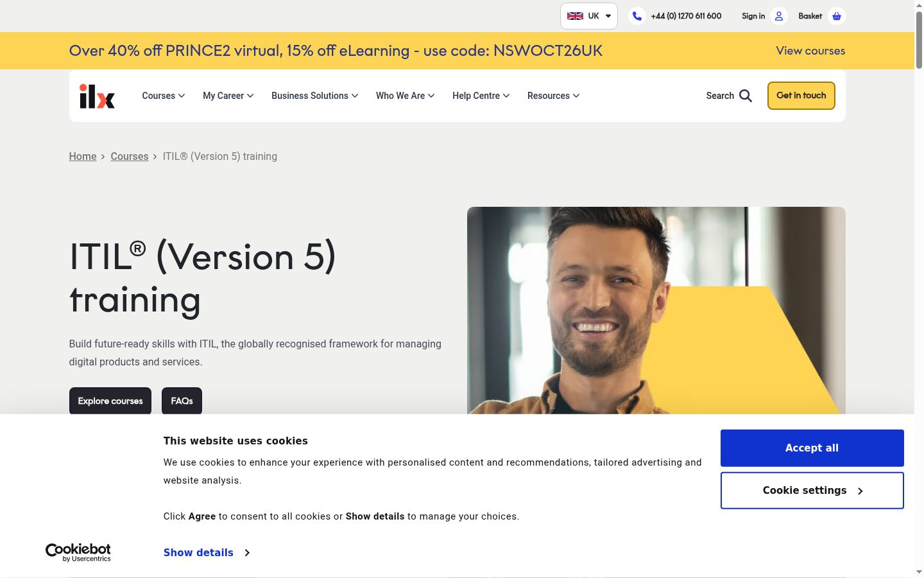The width and height of the screenshot is (924, 578).
Task: Click the Sign in text
Action: pyautogui.click(x=753, y=16)
